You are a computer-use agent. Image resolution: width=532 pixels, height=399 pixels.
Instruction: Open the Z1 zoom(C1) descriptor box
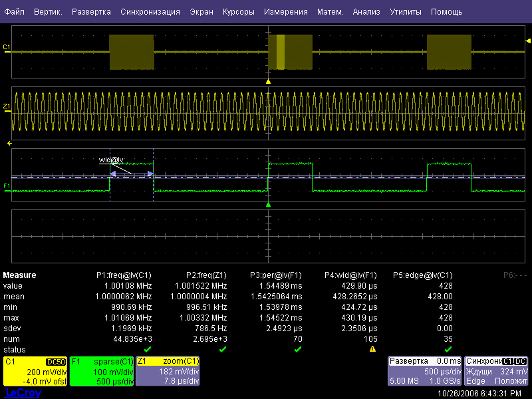tap(168, 371)
